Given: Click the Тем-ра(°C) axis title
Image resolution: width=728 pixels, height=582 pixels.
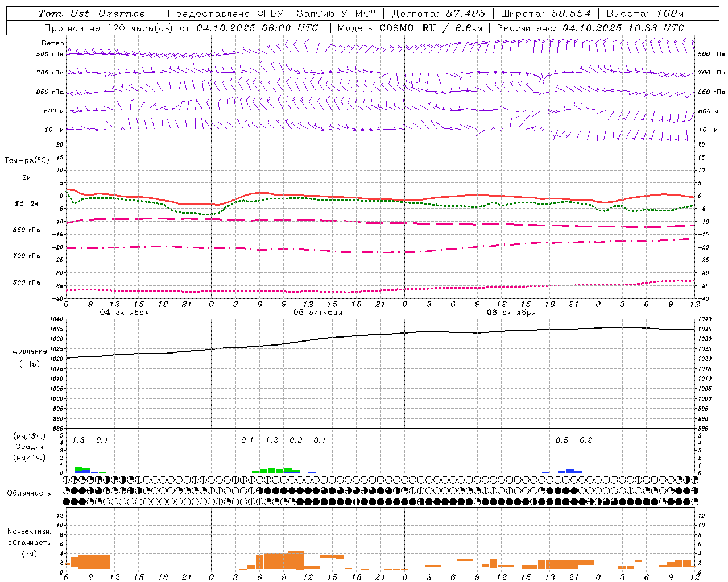Looking at the screenshot, I should [27, 161].
